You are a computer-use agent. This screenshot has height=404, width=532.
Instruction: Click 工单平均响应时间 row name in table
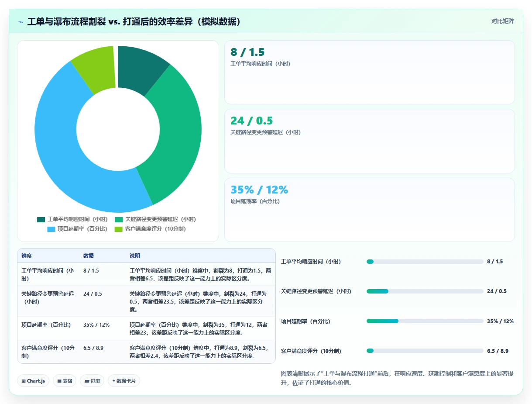point(48,275)
